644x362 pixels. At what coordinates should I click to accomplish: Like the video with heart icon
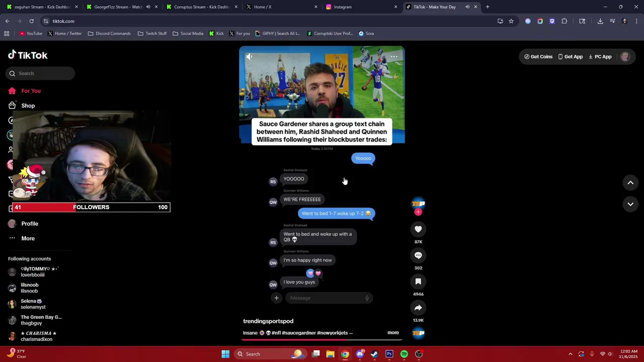(418, 229)
